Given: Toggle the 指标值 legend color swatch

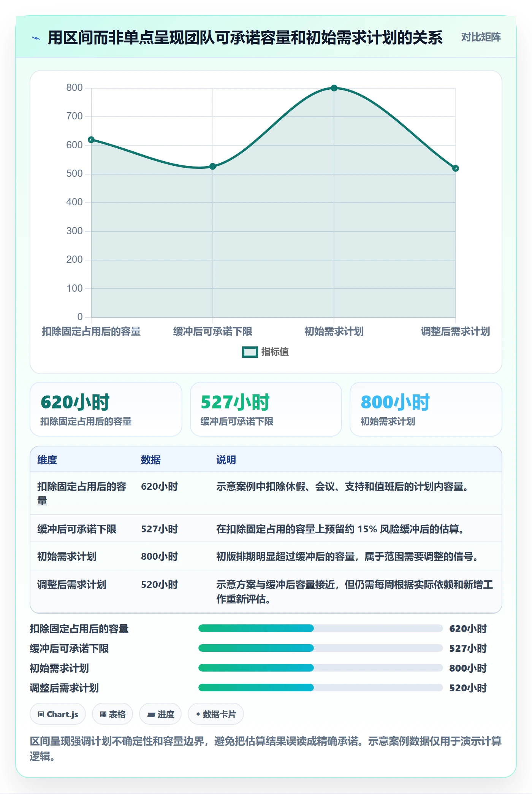Looking at the screenshot, I should tap(250, 352).
